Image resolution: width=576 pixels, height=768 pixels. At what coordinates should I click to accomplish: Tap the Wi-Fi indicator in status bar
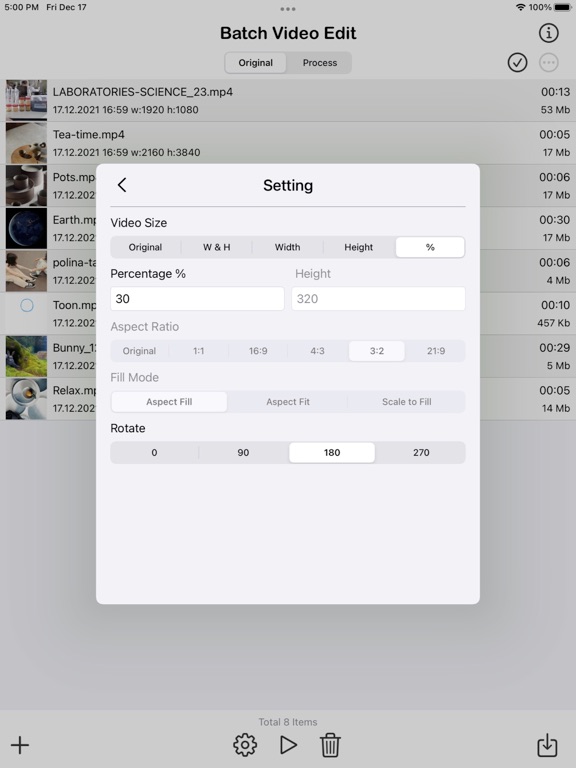tap(521, 7)
